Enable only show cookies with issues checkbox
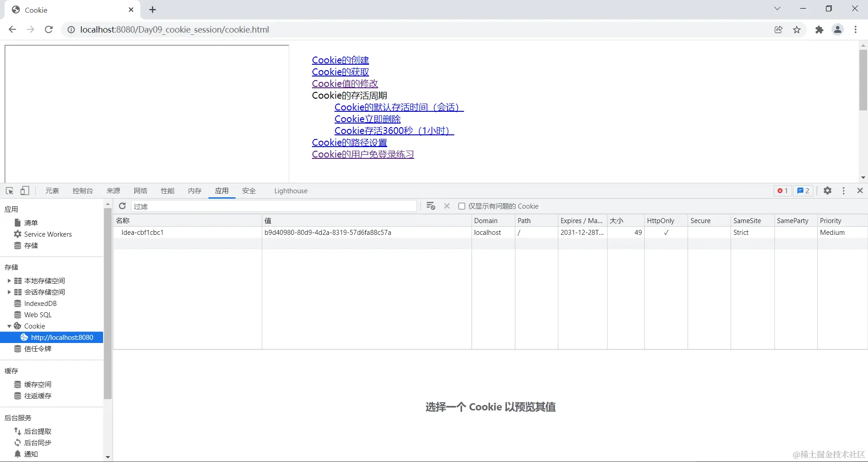 coord(462,206)
